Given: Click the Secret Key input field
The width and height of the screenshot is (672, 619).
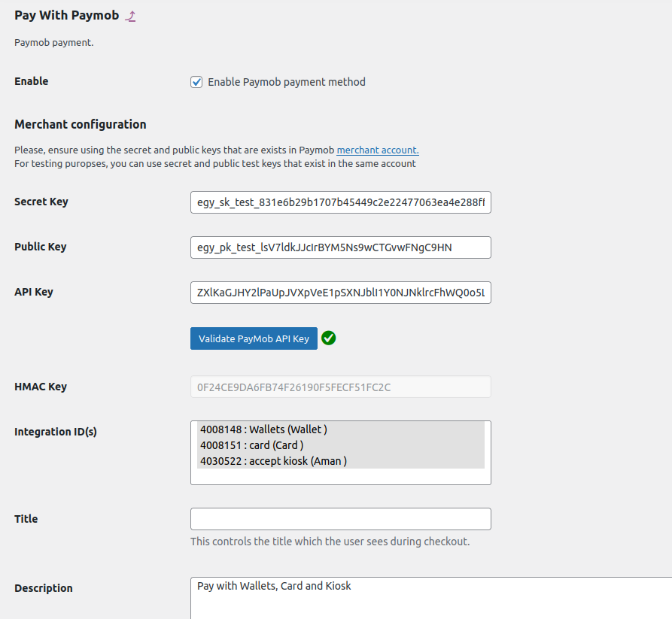Looking at the screenshot, I should click(341, 202).
